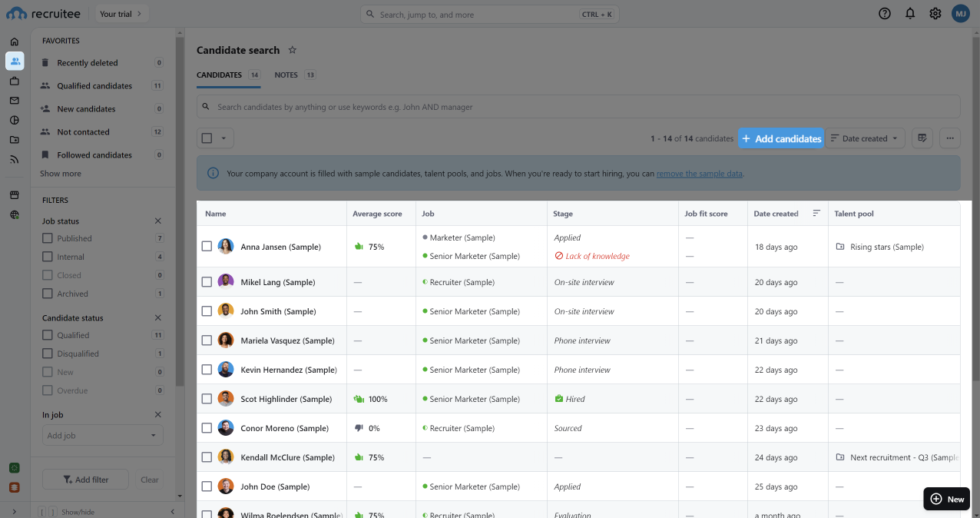Open the mailbox envelope icon in sidebar
This screenshot has width=980, height=518.
click(15, 101)
